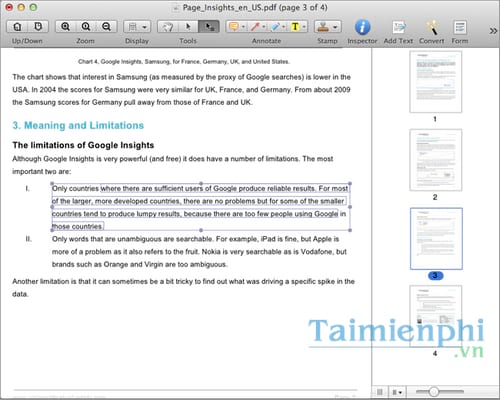The image size is (500, 400).
Task: Open sidebar view options dropdown at bottom
Action: pos(397,392)
